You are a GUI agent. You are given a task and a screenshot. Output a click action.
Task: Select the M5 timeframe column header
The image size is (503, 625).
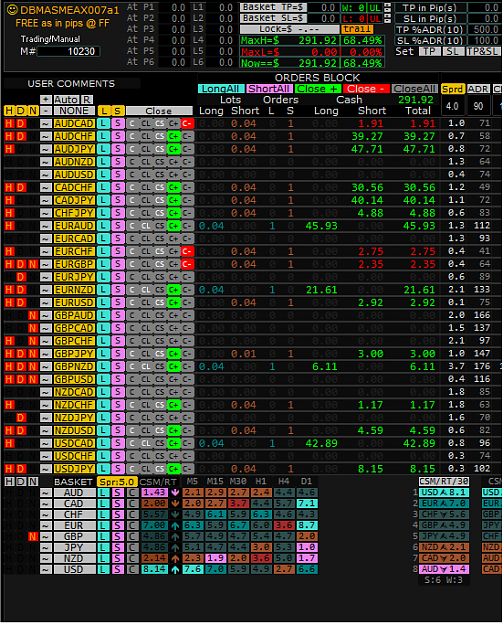pyautogui.click(x=192, y=482)
